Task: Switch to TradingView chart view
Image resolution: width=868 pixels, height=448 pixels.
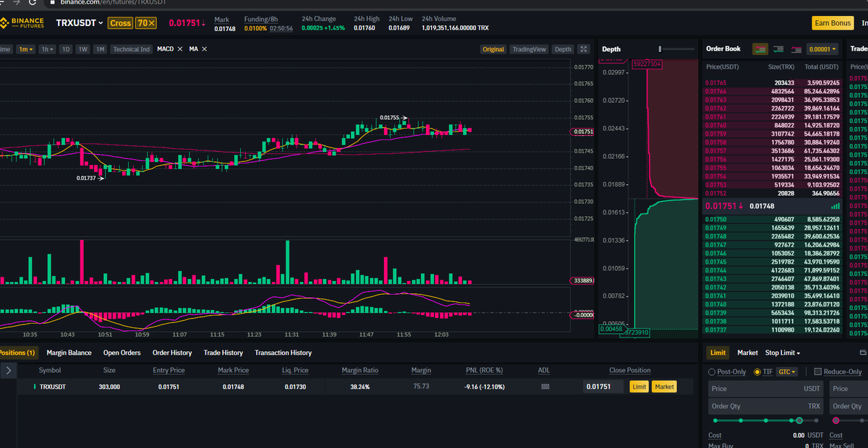Action: 529,49
